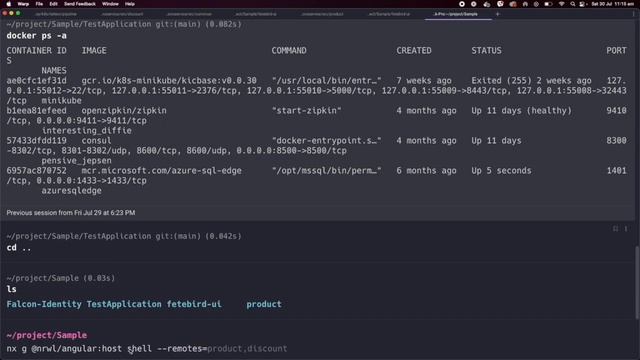The height and width of the screenshot is (360, 640).
Task: Open the Send Feedback menu
Action: [80, 4]
